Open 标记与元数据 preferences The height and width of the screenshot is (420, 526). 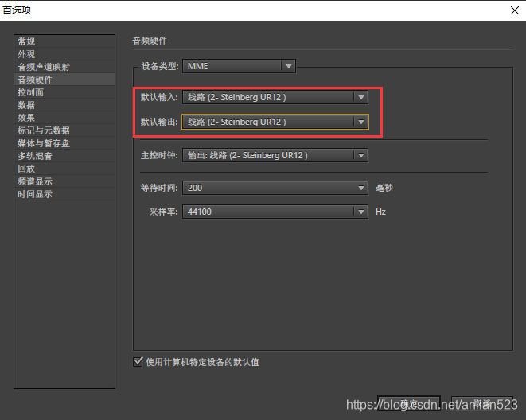point(64,130)
